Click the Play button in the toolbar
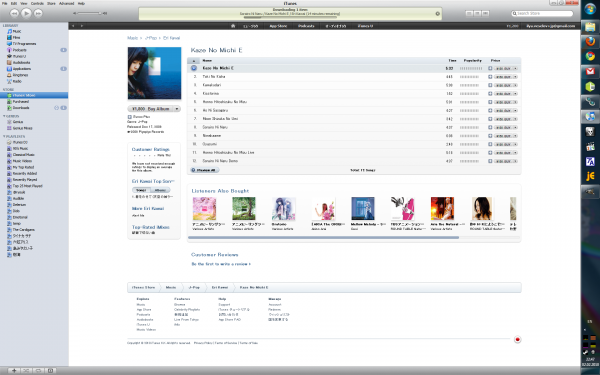 pos(26,13)
